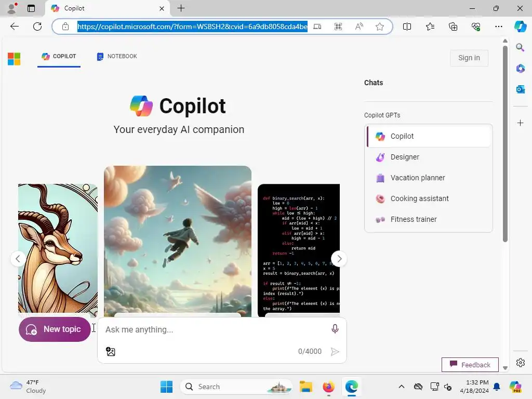532x399 pixels.
Task: Open the binary search code card
Action: 299,250
